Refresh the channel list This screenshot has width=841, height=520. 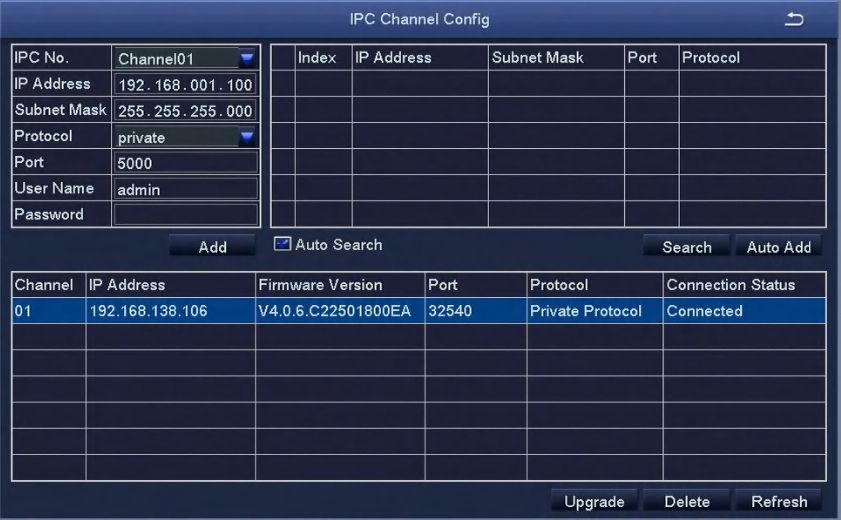tap(779, 502)
